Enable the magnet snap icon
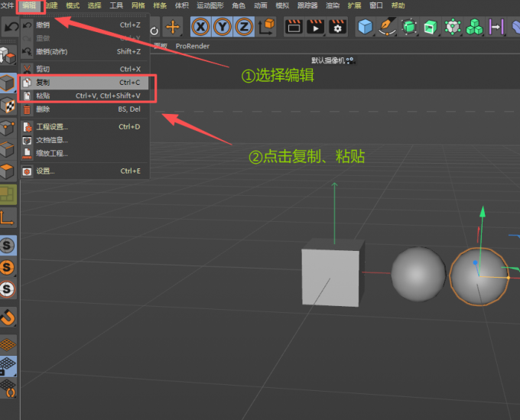Screen dimensions: 520x420 point(8,316)
